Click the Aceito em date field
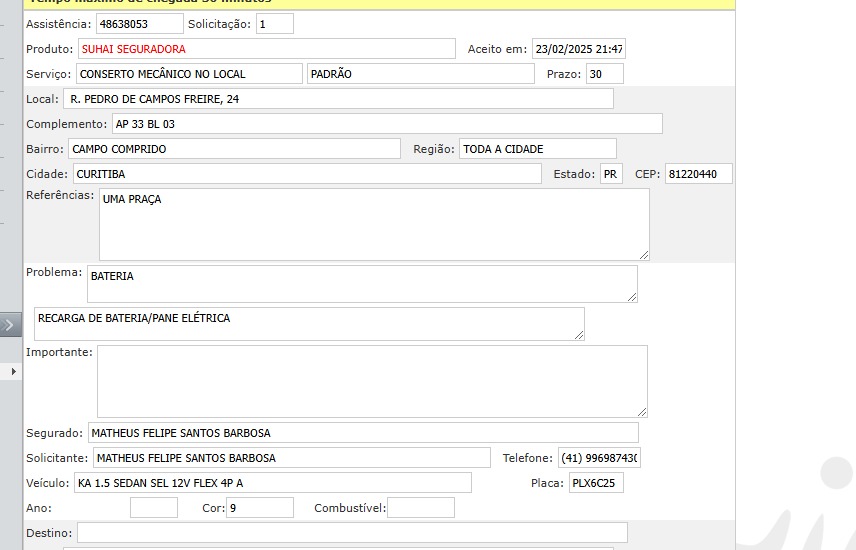The image size is (856, 550). click(579, 49)
